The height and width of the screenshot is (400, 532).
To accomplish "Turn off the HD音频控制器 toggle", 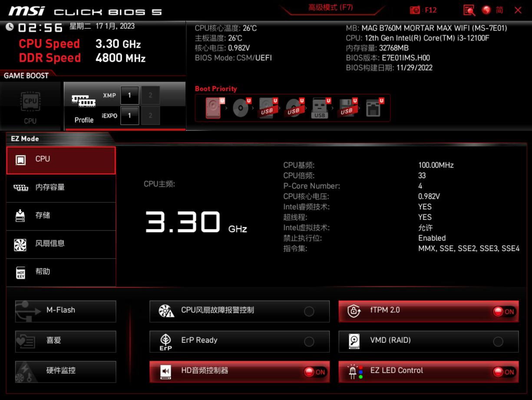I will (x=314, y=373).
